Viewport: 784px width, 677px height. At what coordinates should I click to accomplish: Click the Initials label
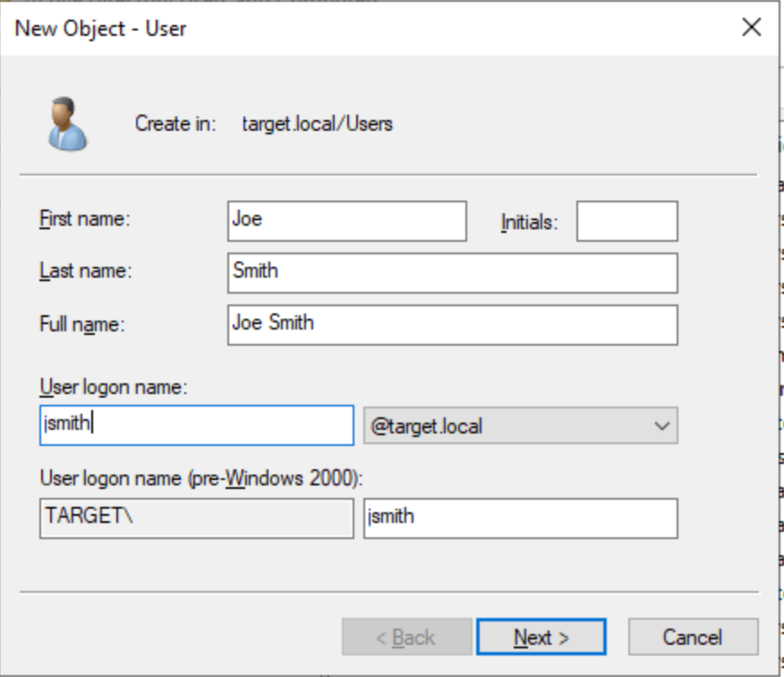click(x=529, y=223)
